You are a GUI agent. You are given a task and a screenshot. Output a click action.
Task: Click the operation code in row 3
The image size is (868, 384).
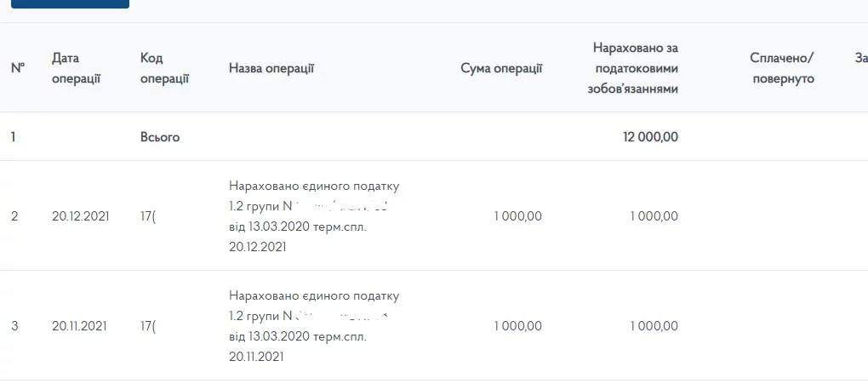click(x=148, y=326)
